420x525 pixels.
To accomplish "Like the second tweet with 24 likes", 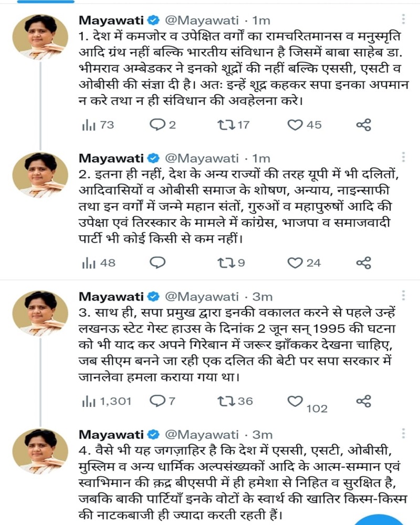I will (296, 262).
